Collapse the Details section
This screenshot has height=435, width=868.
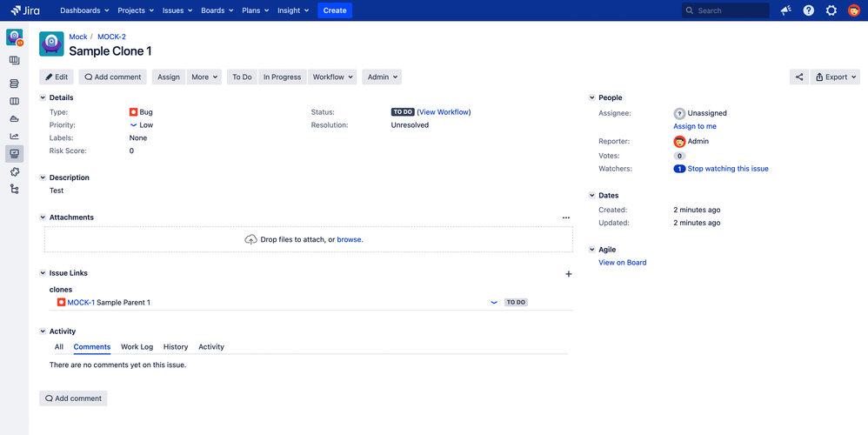pyautogui.click(x=43, y=98)
